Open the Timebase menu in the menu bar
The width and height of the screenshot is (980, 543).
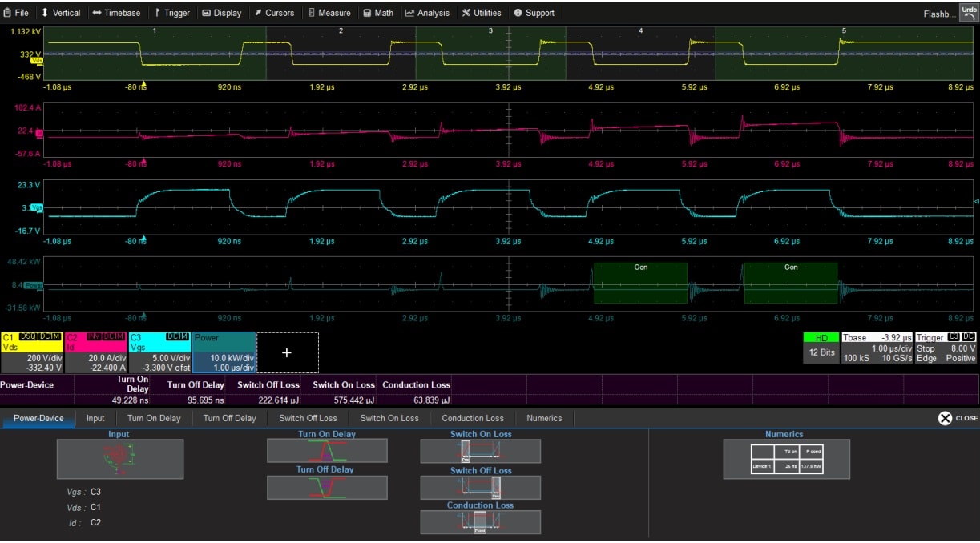click(x=116, y=13)
